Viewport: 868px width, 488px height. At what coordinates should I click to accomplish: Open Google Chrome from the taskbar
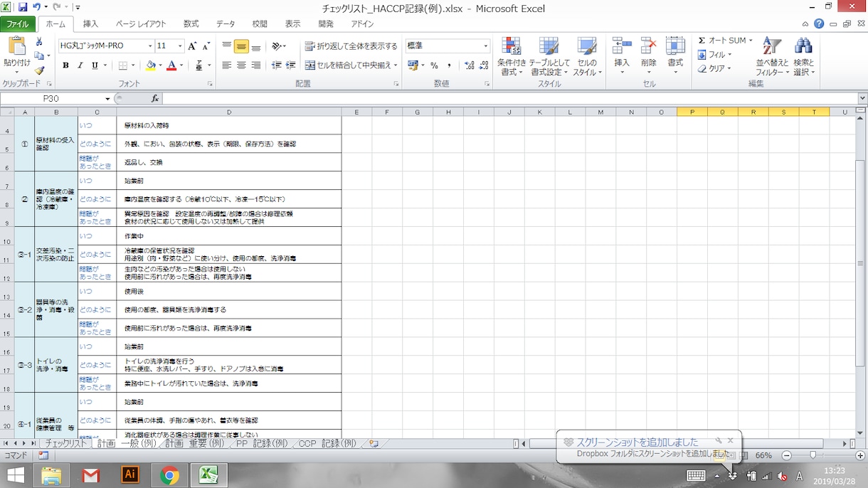coord(169,474)
